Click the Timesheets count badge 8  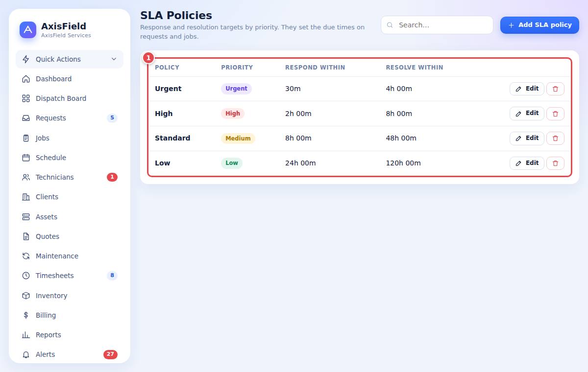coord(112,276)
